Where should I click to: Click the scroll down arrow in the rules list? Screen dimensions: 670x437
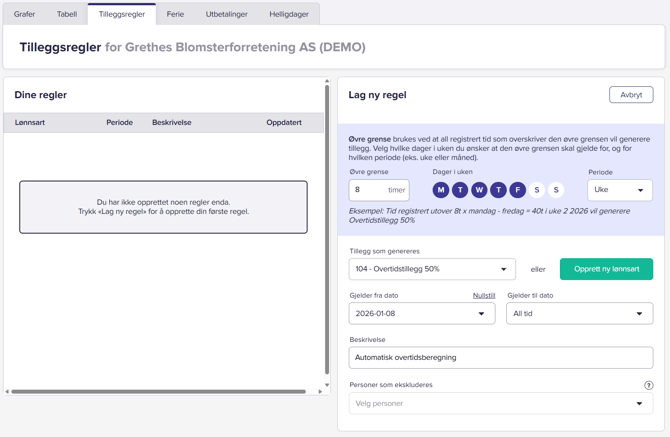coord(327,385)
